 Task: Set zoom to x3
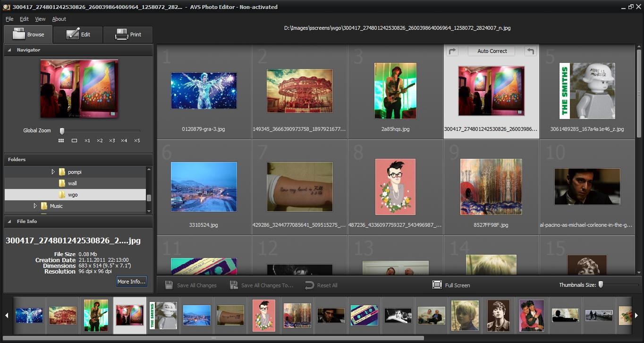pyautogui.click(x=112, y=140)
